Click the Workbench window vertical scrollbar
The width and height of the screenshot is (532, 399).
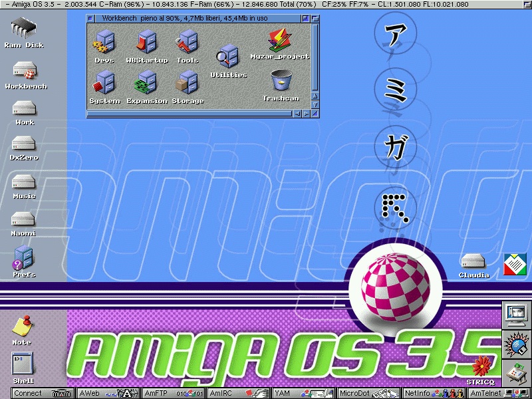pos(315,57)
